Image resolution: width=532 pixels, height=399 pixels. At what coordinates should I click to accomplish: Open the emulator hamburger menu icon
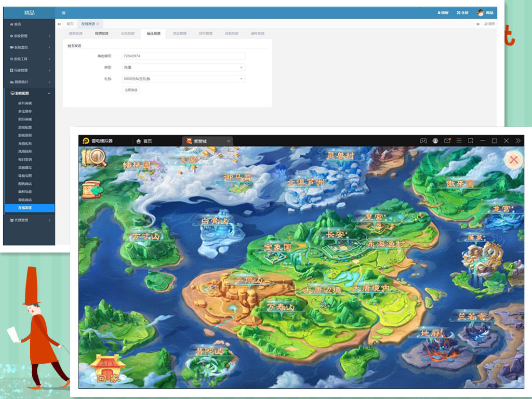pyautogui.click(x=459, y=141)
